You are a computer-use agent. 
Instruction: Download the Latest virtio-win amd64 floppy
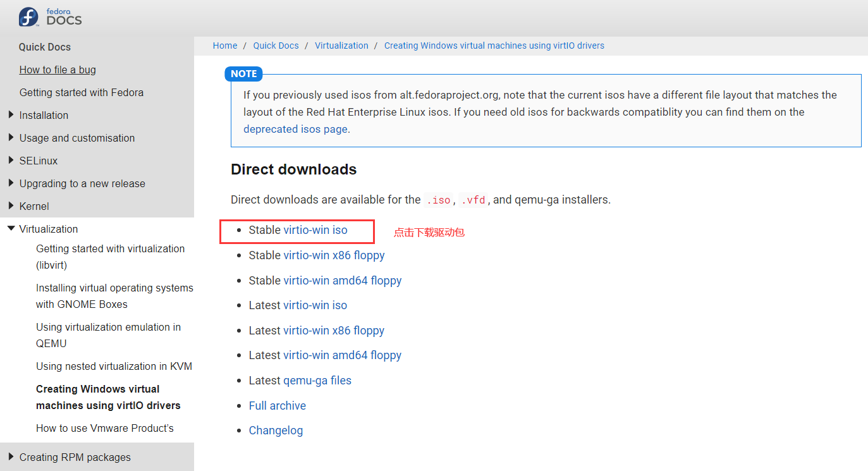(343, 355)
